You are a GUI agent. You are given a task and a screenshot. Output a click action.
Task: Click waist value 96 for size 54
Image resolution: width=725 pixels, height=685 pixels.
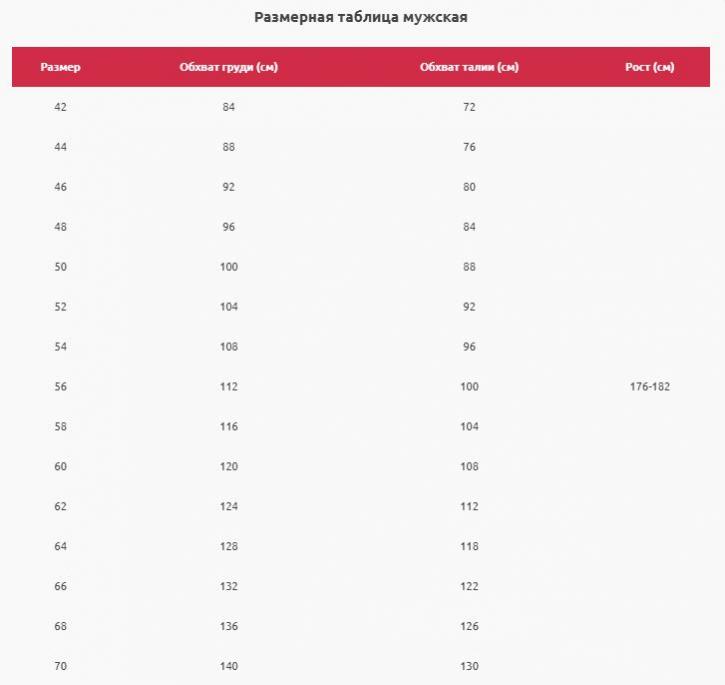tap(469, 347)
